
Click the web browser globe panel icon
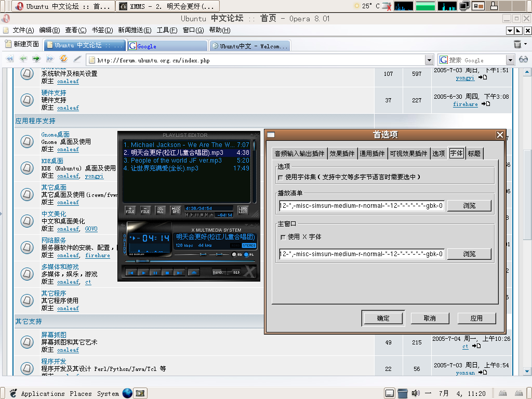tap(127, 393)
